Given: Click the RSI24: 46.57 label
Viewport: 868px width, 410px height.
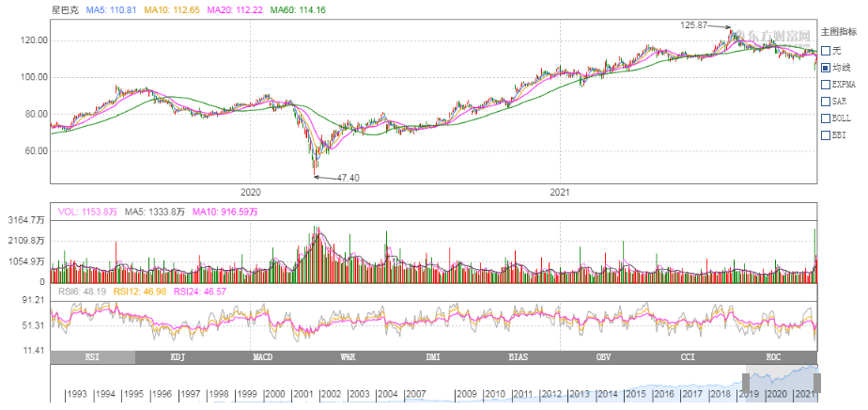Looking at the screenshot, I should 199,292.
